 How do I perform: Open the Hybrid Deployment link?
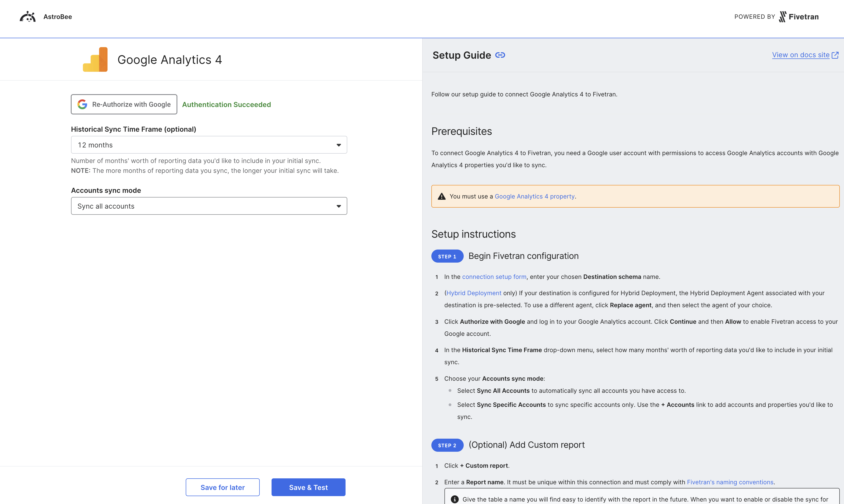(x=474, y=293)
